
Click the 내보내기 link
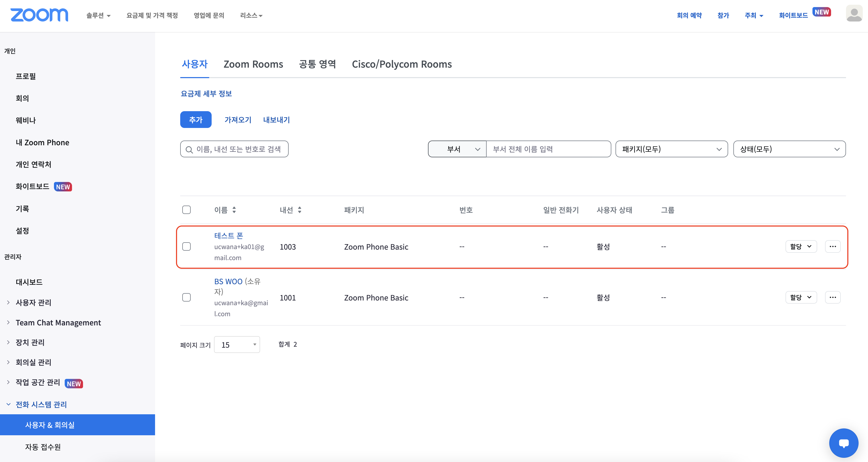point(276,120)
